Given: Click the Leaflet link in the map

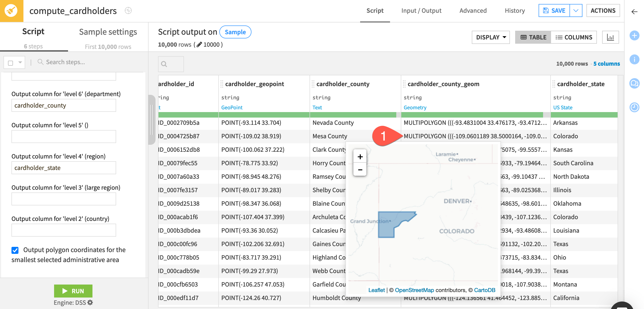Looking at the screenshot, I should [376, 290].
